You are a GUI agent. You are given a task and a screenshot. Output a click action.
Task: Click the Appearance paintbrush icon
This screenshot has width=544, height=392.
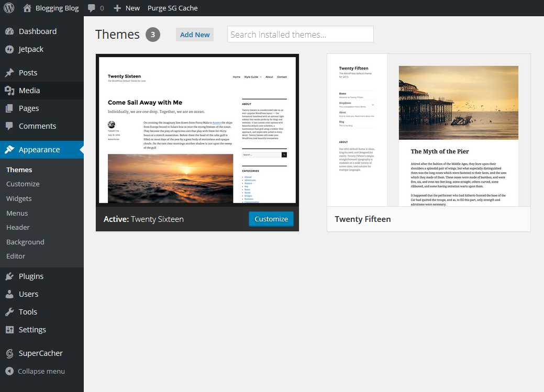tap(9, 150)
